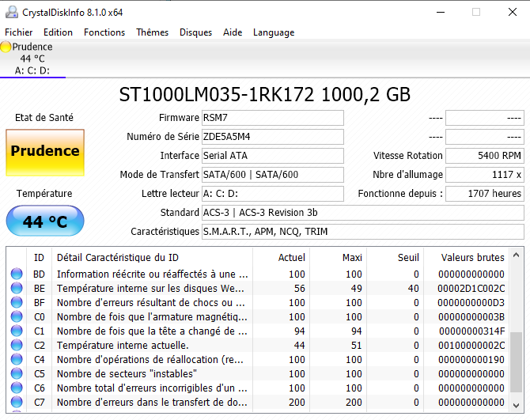Image resolution: width=530 pixels, height=420 pixels.
Task: Click the yellow status circle beside Prudence
Action: pos(6,47)
